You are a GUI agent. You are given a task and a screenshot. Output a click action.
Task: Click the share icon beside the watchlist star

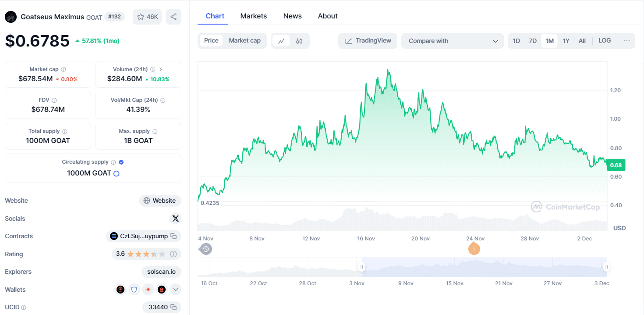click(173, 17)
